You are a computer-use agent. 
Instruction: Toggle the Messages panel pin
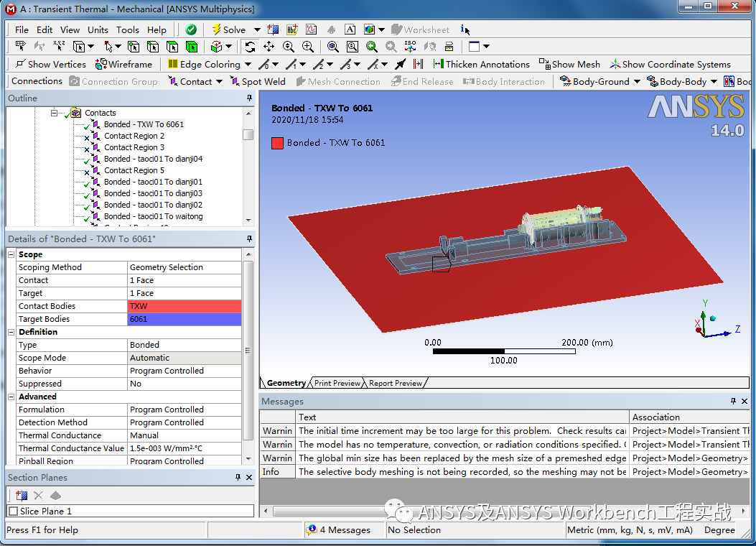[x=733, y=402]
